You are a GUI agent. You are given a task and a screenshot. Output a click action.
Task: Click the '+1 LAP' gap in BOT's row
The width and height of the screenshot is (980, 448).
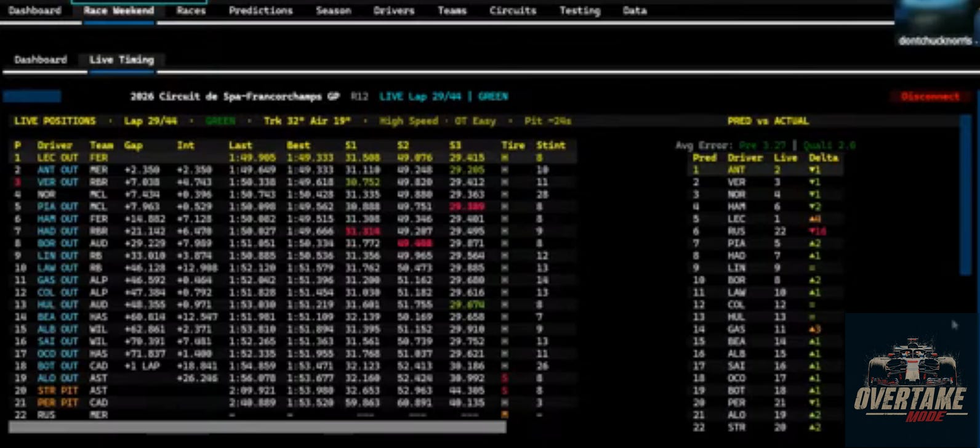pyautogui.click(x=142, y=365)
